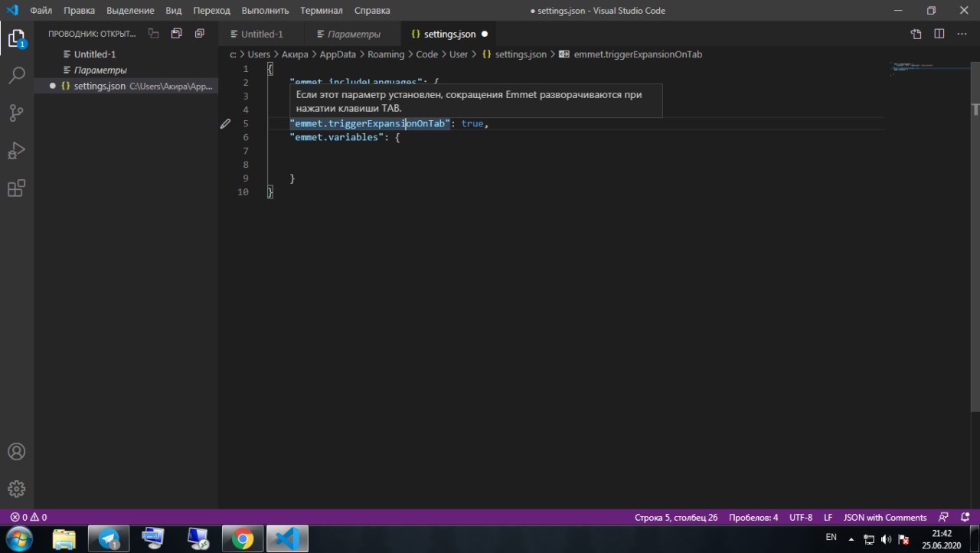
Task: Open the Терминал menu
Action: click(322, 11)
